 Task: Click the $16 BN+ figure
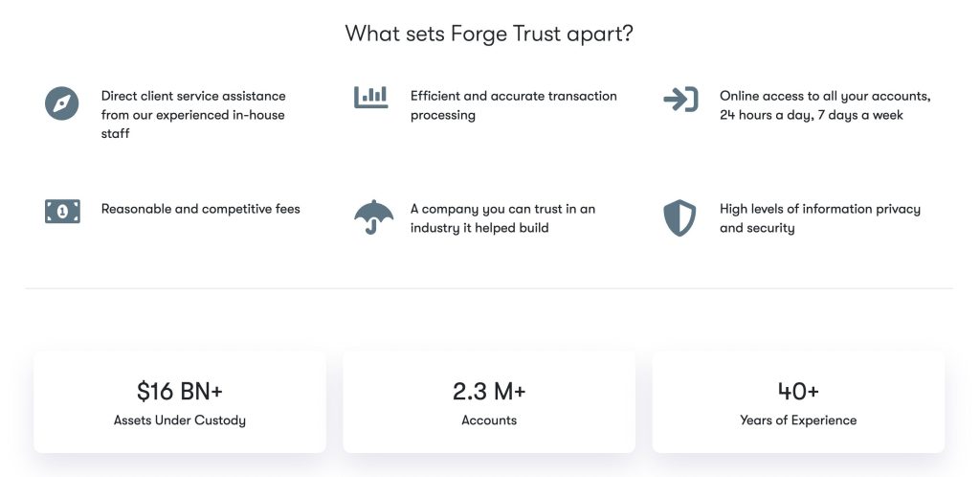[x=180, y=391]
